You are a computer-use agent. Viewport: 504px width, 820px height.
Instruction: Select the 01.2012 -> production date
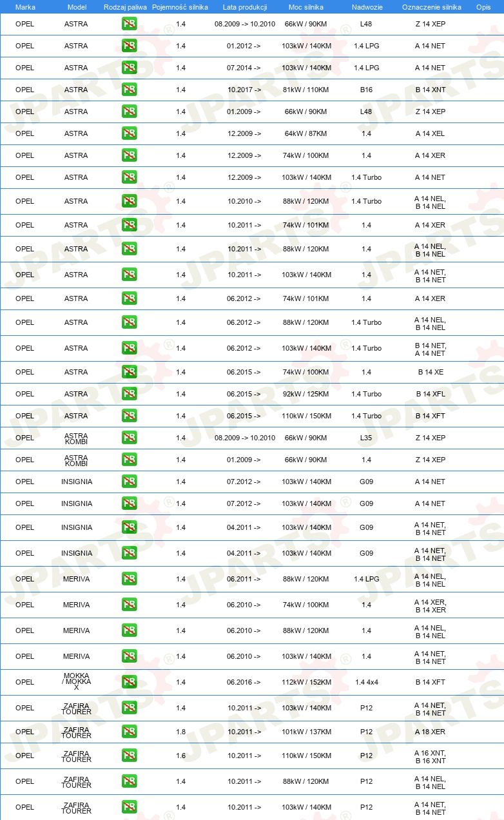click(x=244, y=46)
